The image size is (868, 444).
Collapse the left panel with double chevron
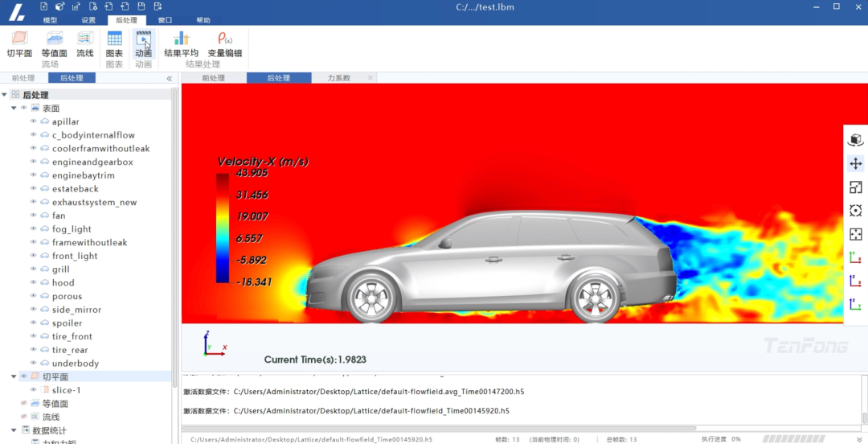(169, 78)
